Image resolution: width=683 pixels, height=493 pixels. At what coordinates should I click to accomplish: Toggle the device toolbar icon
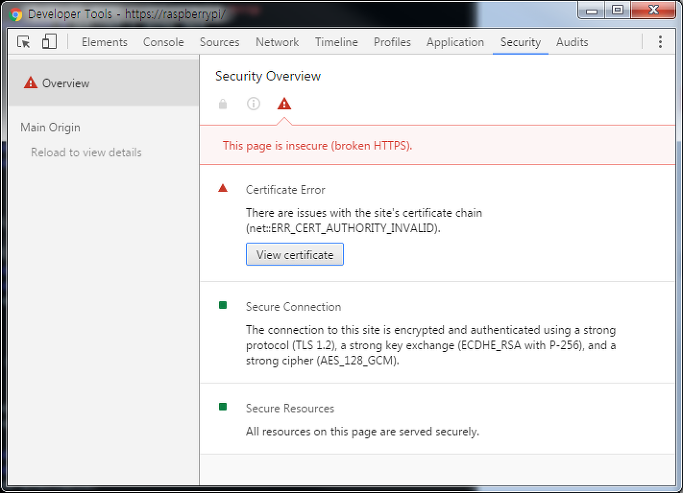49,42
